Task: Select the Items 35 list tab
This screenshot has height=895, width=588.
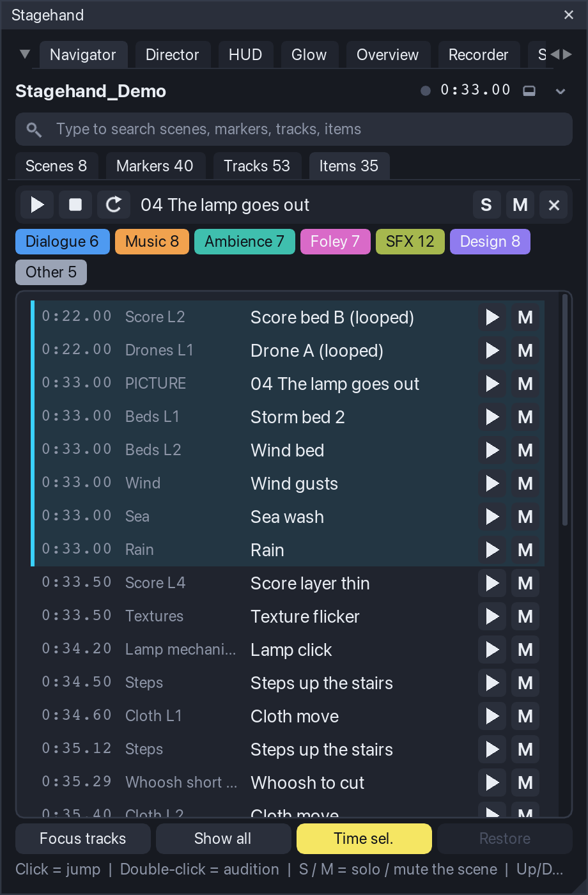Action: tap(349, 166)
